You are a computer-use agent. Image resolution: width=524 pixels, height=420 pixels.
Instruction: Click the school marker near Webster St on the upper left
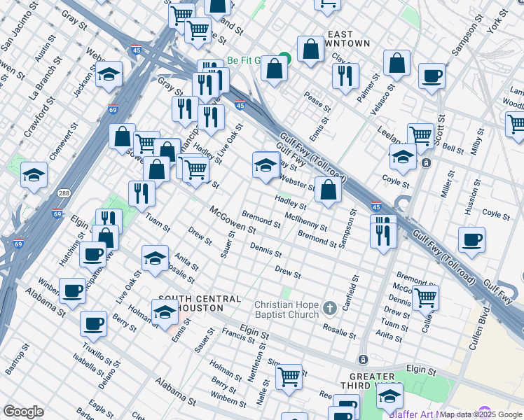(109, 76)
